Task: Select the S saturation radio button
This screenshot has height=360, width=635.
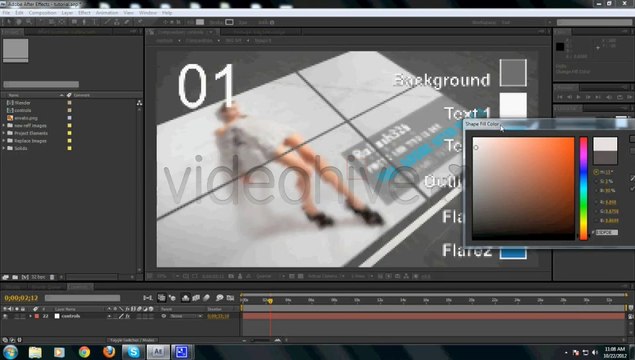Action: tap(596, 181)
